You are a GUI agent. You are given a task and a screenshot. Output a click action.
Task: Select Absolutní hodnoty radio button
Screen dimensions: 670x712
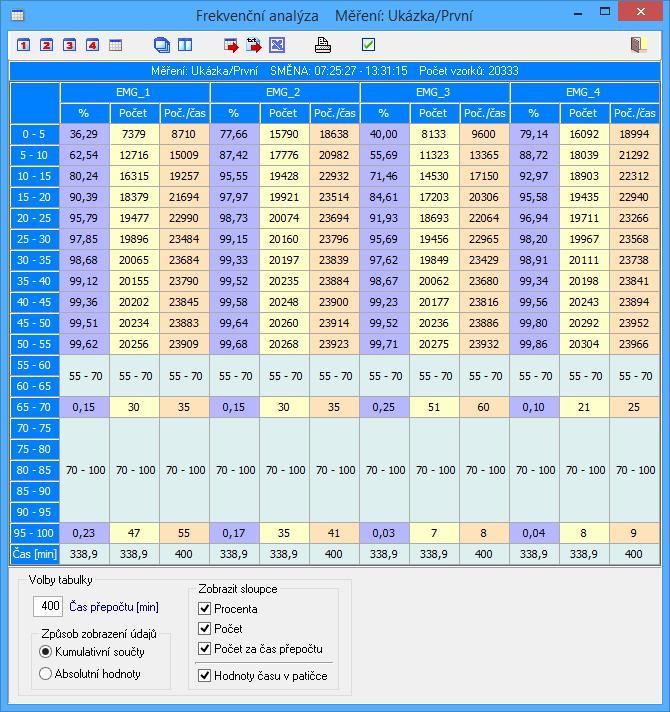pyautogui.click(x=45, y=673)
